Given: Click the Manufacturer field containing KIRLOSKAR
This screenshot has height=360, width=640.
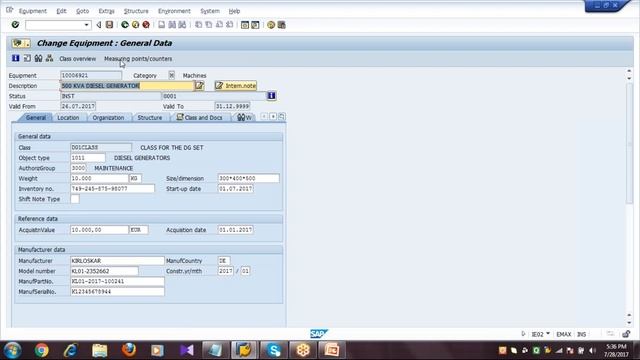Looking at the screenshot, I should 117,260.
